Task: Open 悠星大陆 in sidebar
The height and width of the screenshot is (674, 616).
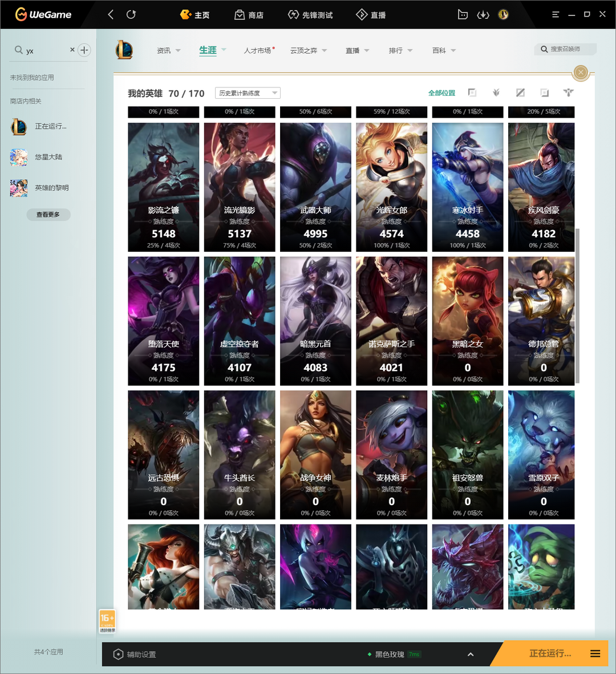Action: pos(37,158)
